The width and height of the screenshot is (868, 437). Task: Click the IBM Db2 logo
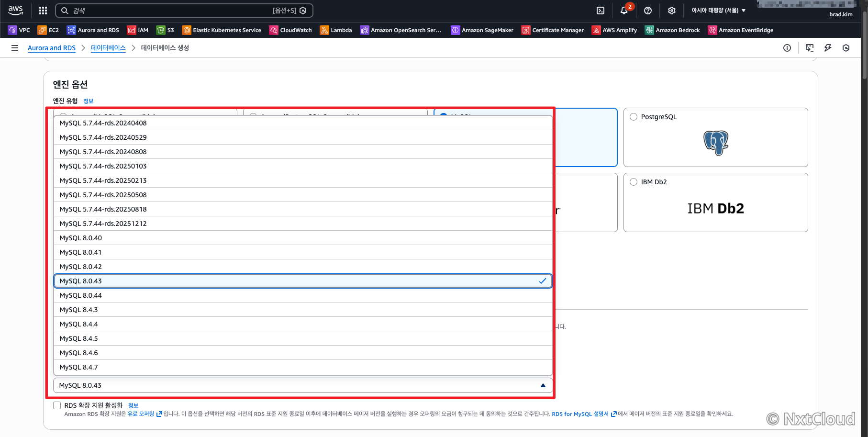716,209
